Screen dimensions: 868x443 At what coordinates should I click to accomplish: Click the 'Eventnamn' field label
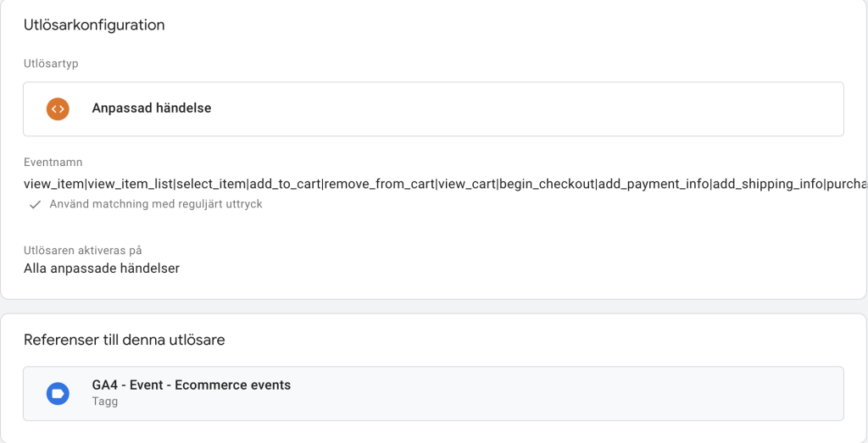point(53,162)
